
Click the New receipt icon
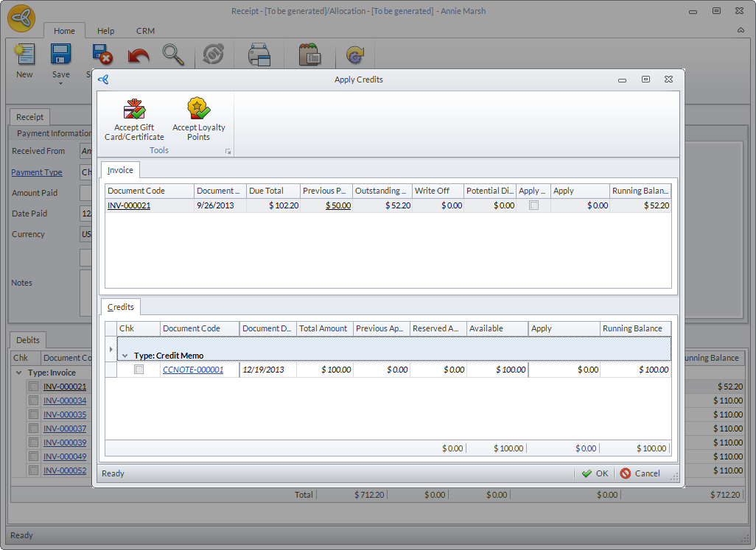point(24,54)
